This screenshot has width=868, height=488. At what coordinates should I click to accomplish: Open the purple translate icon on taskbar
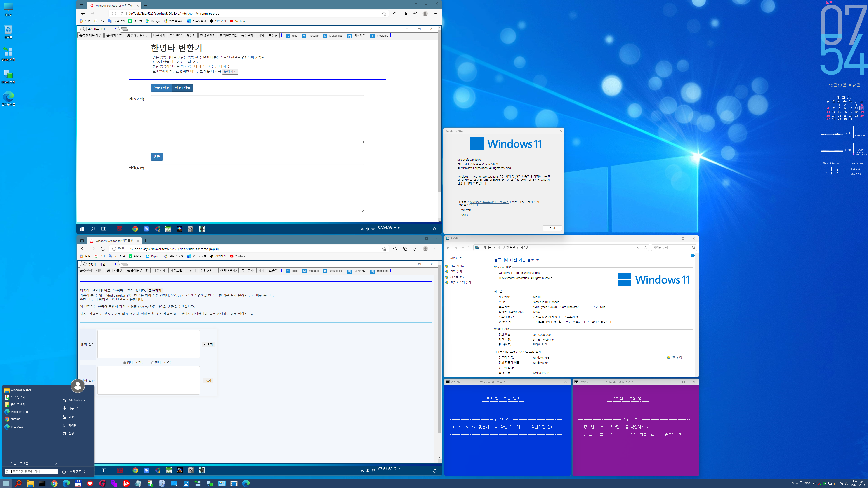(114, 483)
